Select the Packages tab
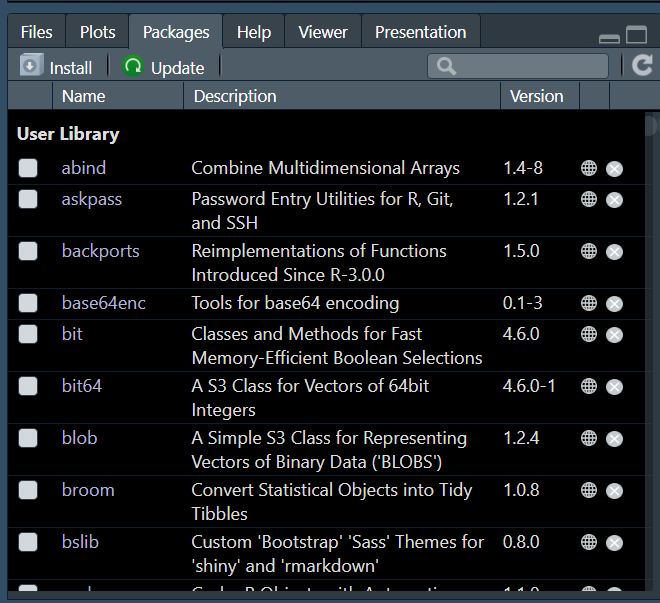 pyautogui.click(x=176, y=32)
